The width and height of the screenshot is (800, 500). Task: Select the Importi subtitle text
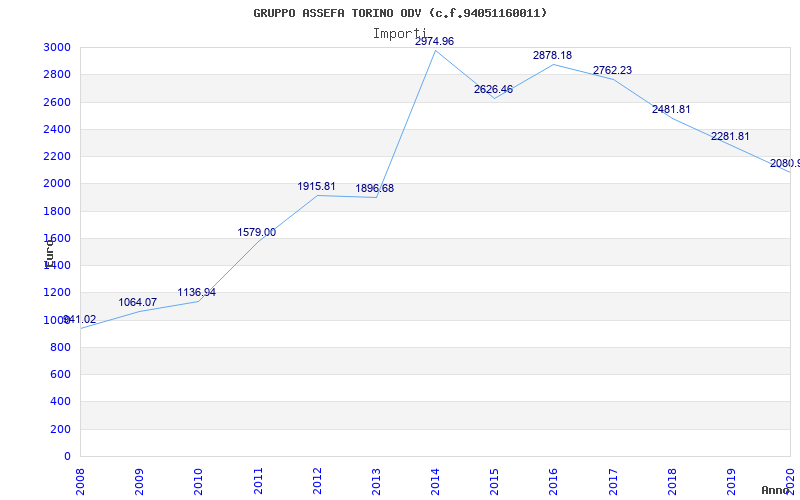399,34
